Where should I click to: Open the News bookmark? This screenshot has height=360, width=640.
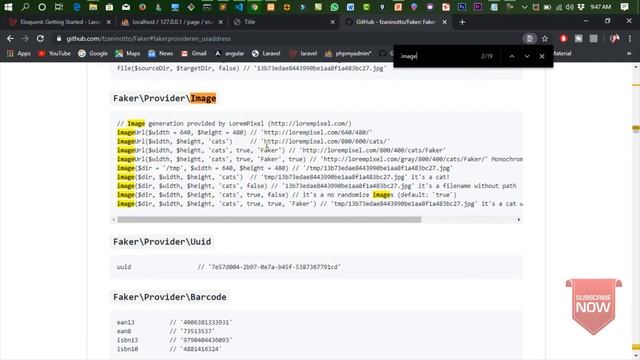160,53
